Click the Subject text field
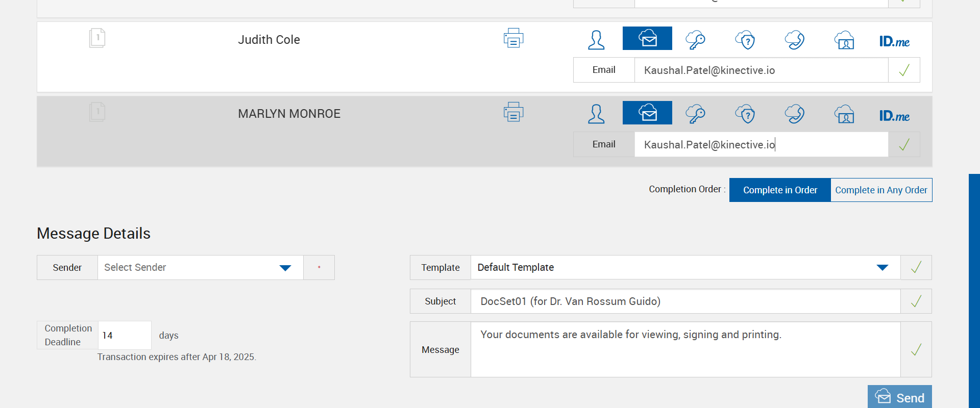 (685, 301)
